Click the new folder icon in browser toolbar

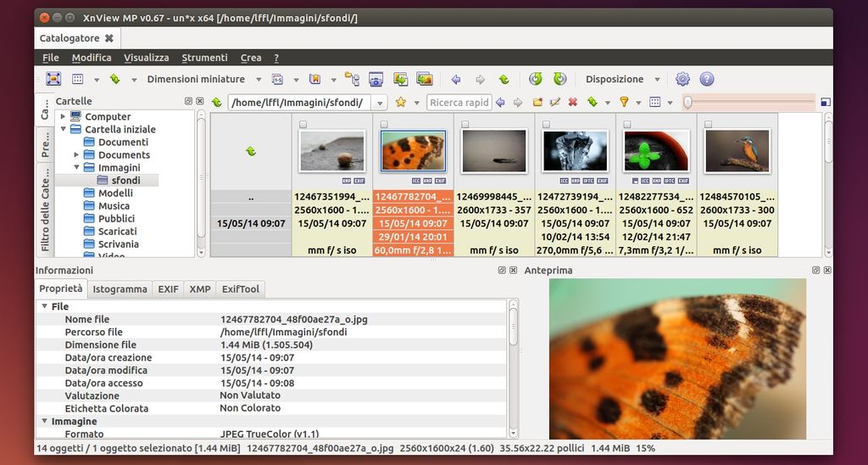click(537, 102)
